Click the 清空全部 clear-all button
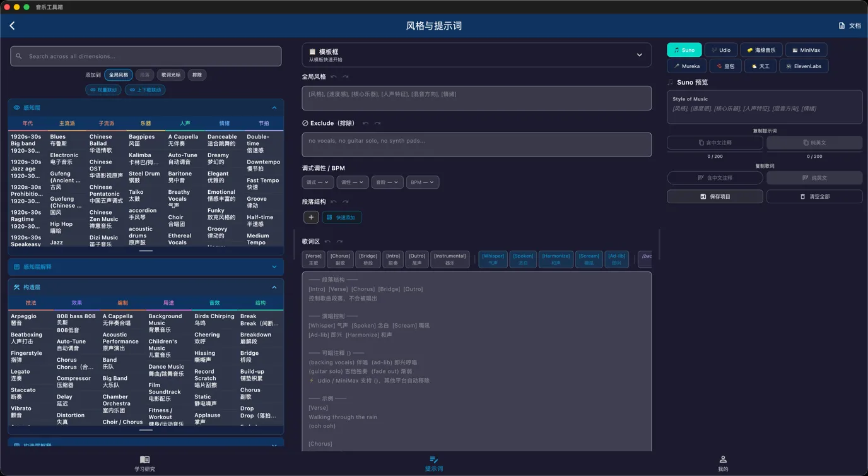This screenshot has height=476, width=868. [x=814, y=196]
